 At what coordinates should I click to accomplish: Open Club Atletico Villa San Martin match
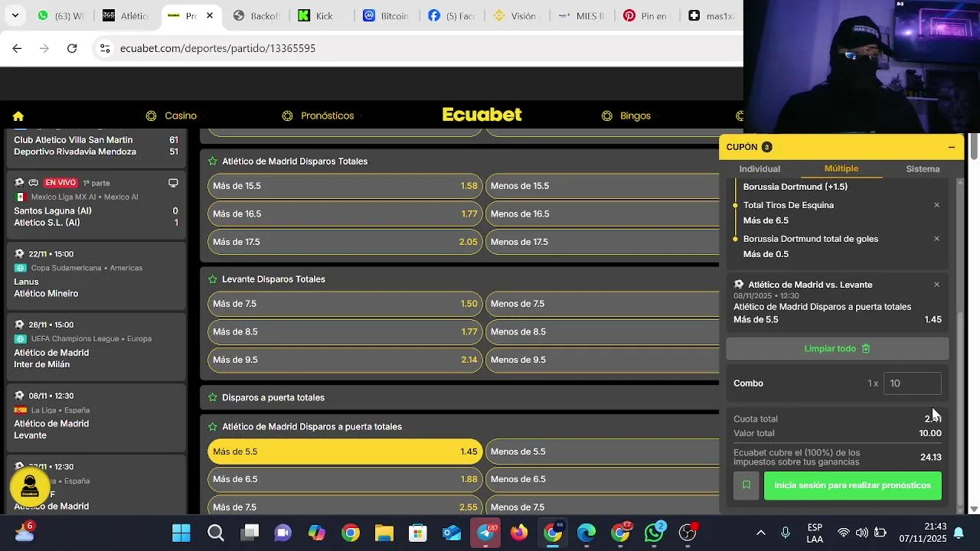coord(96,146)
